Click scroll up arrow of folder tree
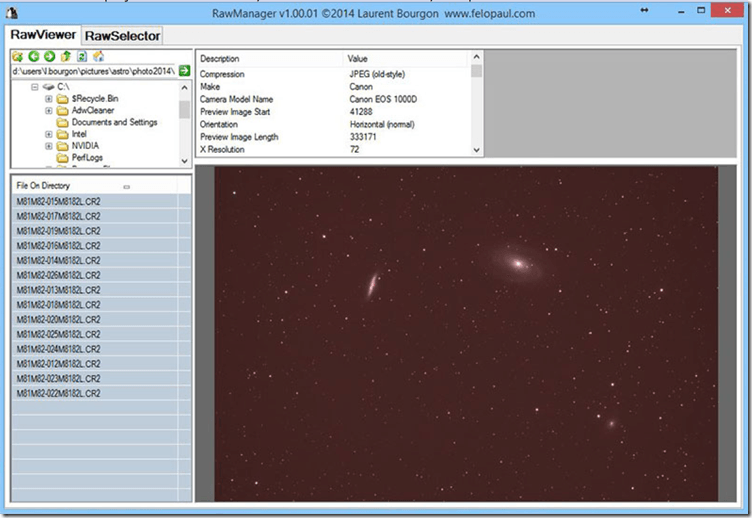 [x=185, y=87]
